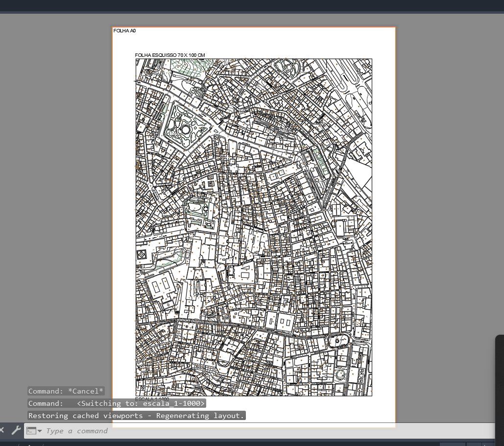Screen dimensions: 504x446
Task: Pick the large courtyard building in the lower-left map
Action: coord(160,286)
